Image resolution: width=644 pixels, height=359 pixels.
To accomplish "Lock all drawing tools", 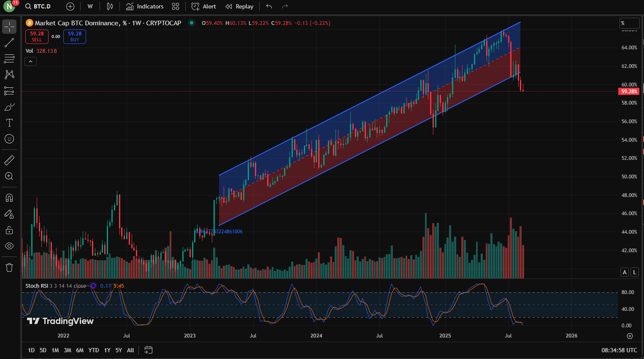I will 9,230.
